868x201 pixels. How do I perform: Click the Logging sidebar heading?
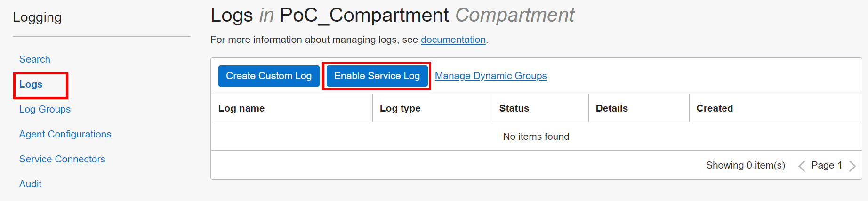tap(37, 17)
